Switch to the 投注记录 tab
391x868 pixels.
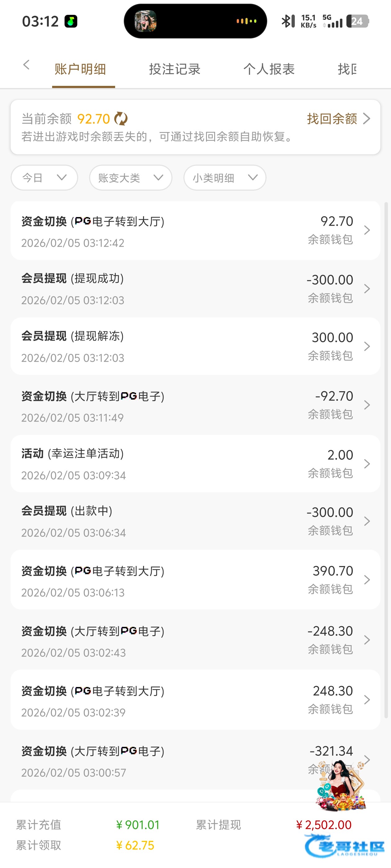point(174,69)
